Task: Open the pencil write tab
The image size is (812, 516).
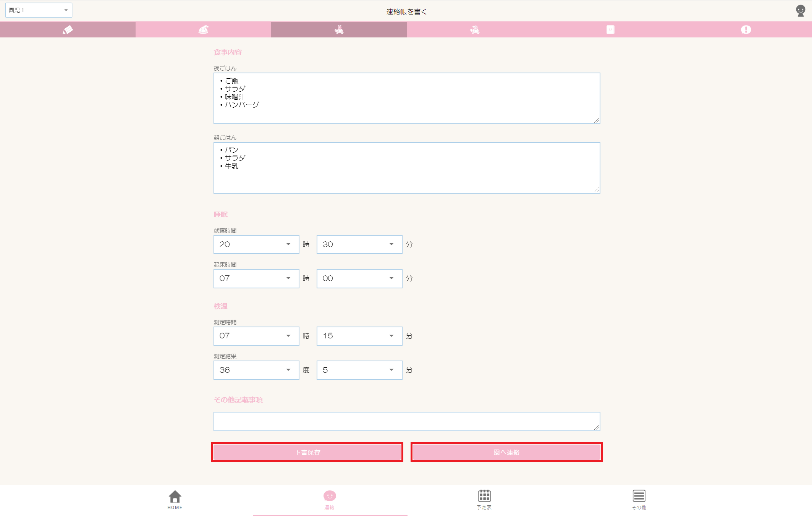Action: coord(68,29)
